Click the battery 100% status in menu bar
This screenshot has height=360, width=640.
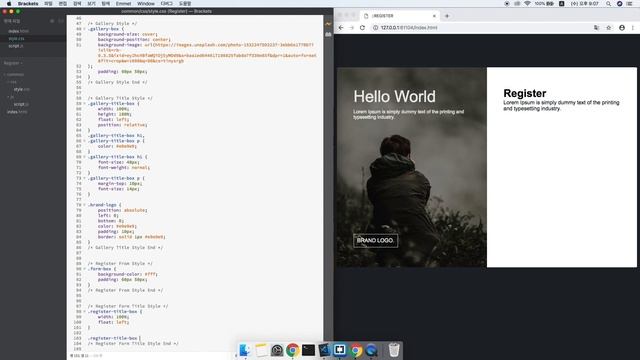pos(544,4)
